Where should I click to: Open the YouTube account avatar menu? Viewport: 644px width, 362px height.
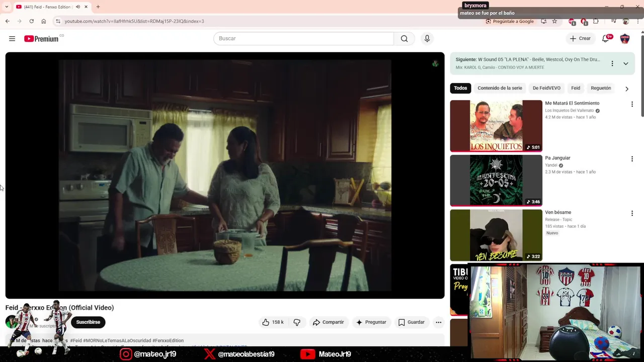625,39
